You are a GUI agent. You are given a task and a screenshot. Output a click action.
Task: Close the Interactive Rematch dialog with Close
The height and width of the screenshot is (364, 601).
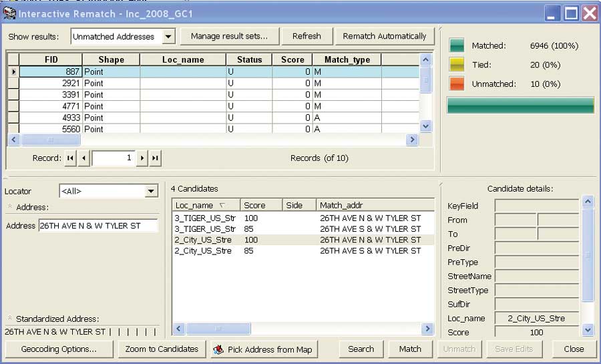click(x=574, y=349)
